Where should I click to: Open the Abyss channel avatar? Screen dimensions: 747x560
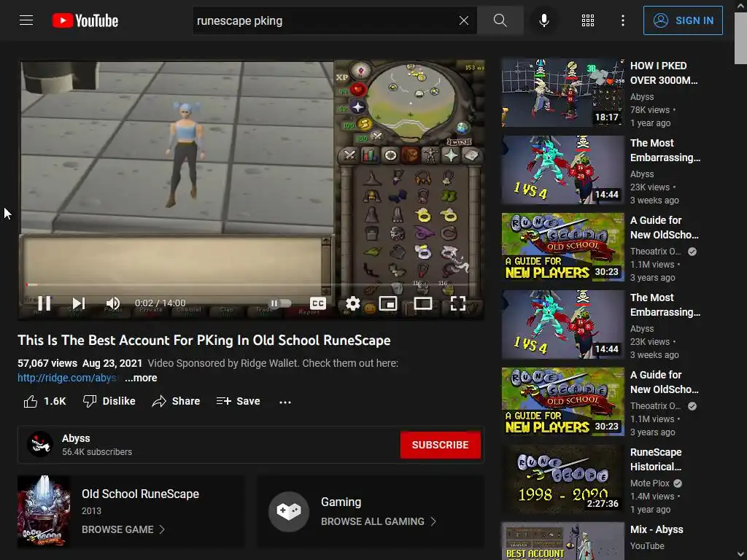pos(40,444)
